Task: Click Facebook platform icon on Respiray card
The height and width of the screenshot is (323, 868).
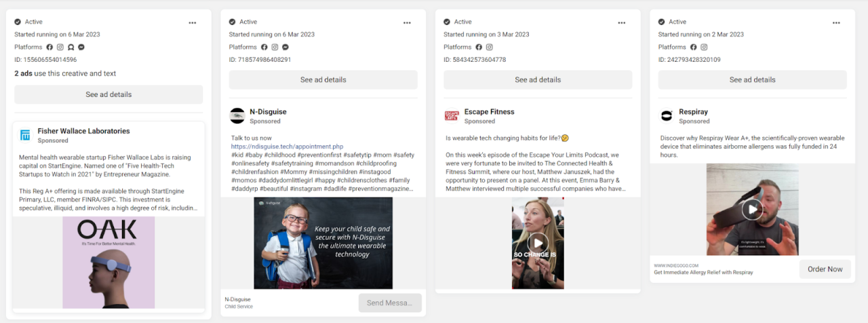Action: tap(693, 47)
